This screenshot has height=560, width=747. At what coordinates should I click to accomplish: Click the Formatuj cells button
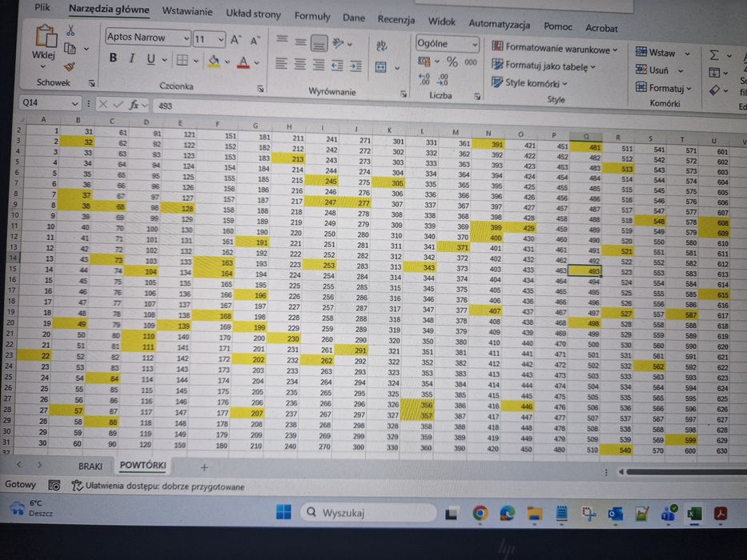664,88
